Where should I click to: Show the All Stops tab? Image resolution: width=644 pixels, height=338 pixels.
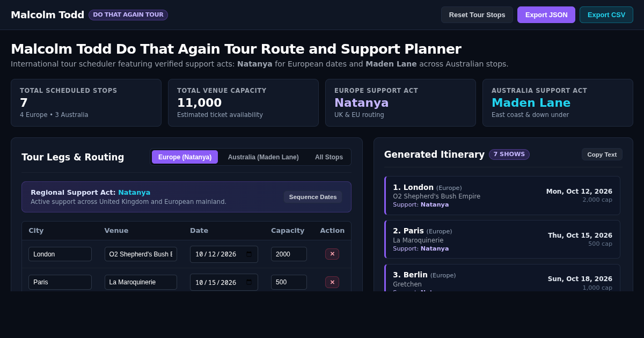click(x=329, y=157)
